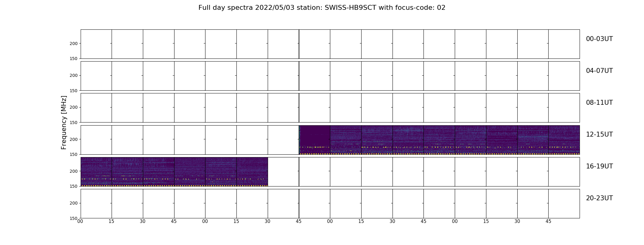This screenshot has height=245, width=644.
Task: Open the spectrogram data in the 16-19UT row
Action: (174, 171)
